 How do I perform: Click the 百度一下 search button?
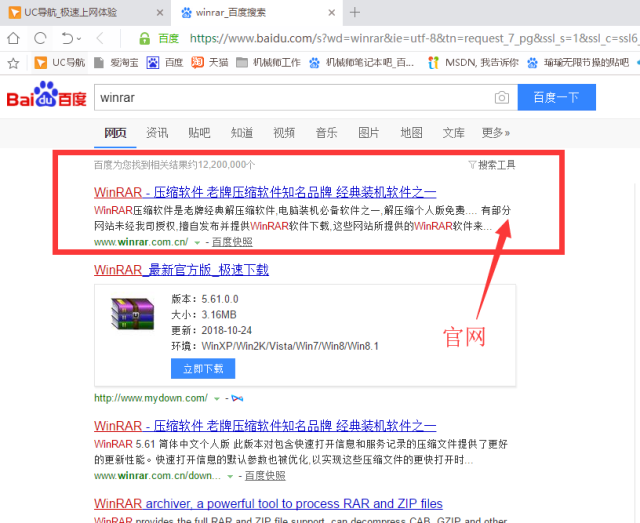point(556,97)
